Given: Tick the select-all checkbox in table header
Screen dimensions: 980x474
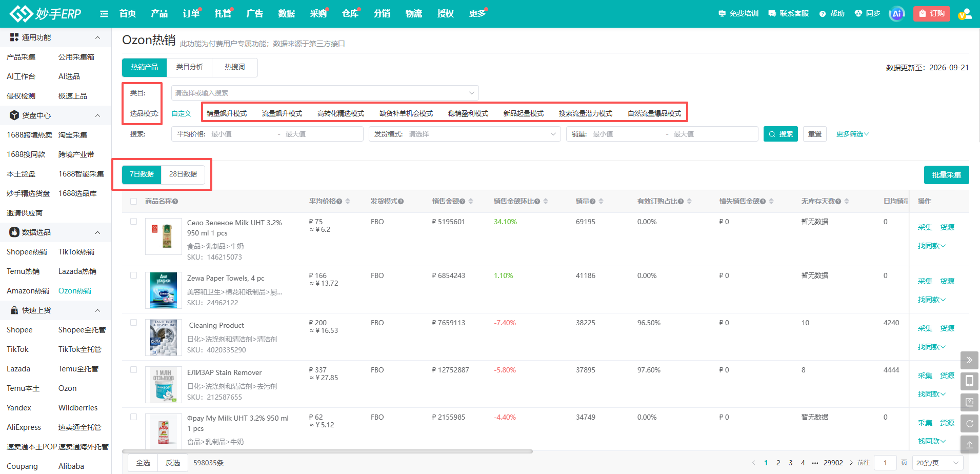Looking at the screenshot, I should pos(134,202).
